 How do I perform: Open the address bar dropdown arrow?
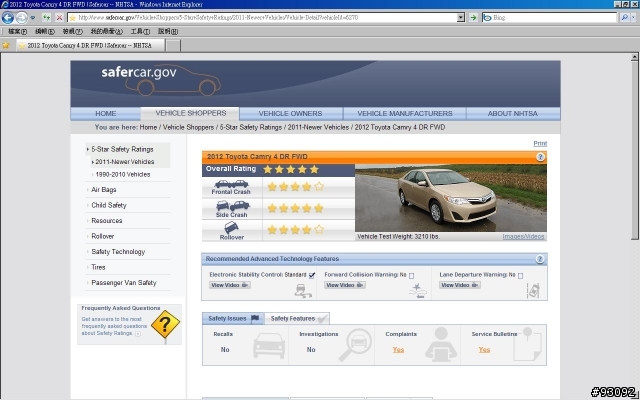(461, 18)
